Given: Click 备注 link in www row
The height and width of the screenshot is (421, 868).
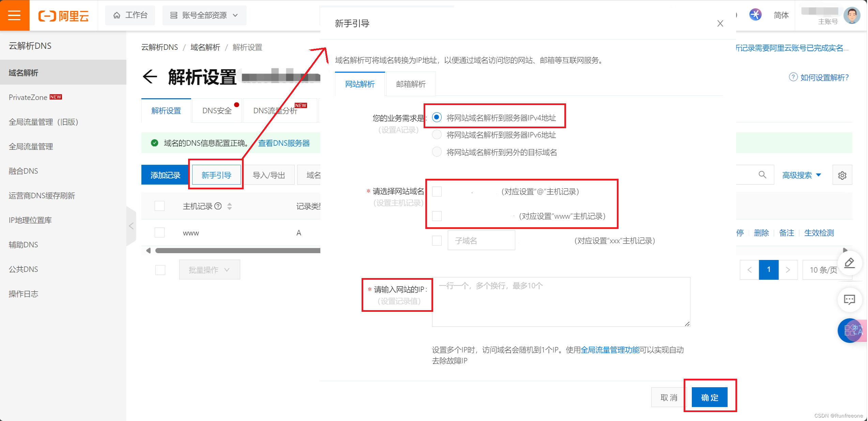Looking at the screenshot, I should click(x=787, y=233).
